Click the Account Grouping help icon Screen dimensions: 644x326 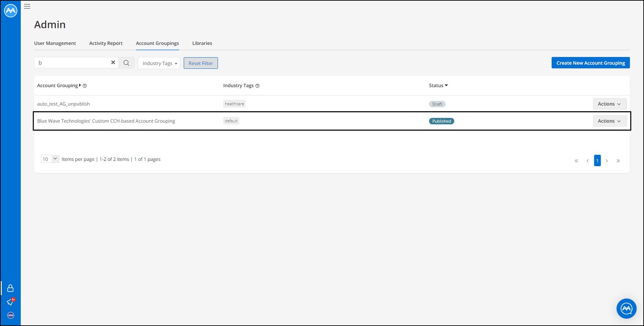point(85,86)
